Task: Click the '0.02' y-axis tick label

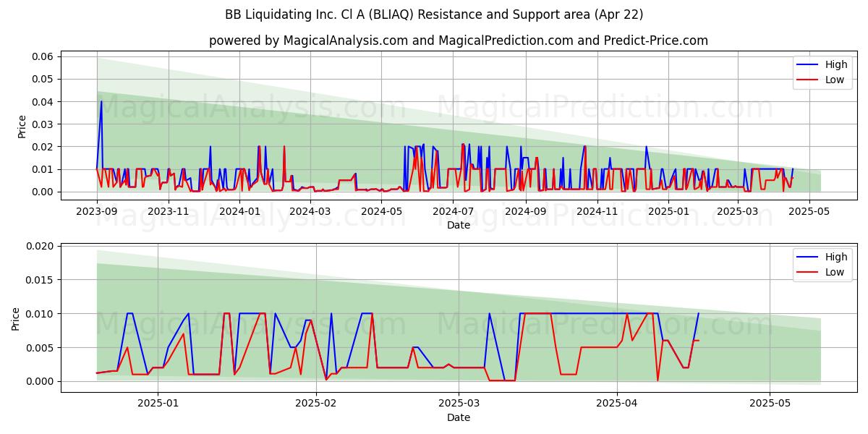Action: (x=43, y=147)
